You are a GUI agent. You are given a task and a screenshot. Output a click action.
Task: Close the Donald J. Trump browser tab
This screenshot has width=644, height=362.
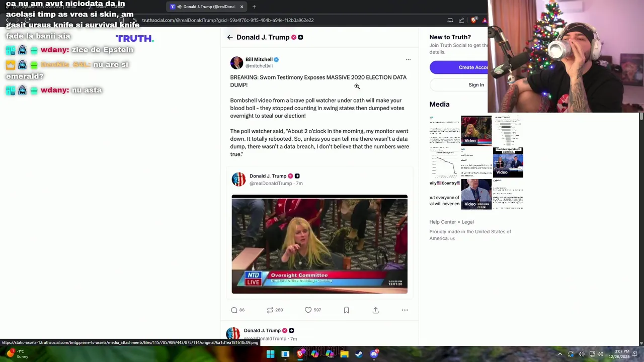coord(242,7)
